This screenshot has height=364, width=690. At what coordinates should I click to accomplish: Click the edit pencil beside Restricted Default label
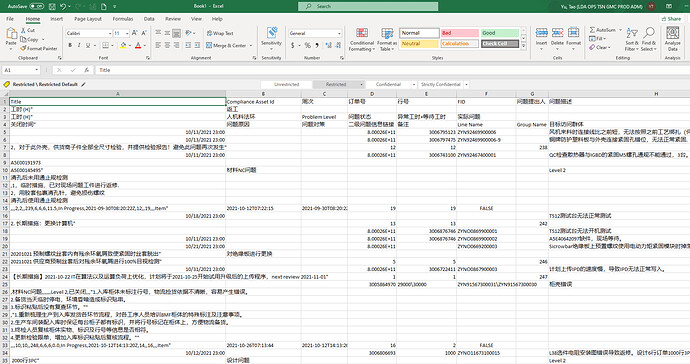tap(83, 84)
